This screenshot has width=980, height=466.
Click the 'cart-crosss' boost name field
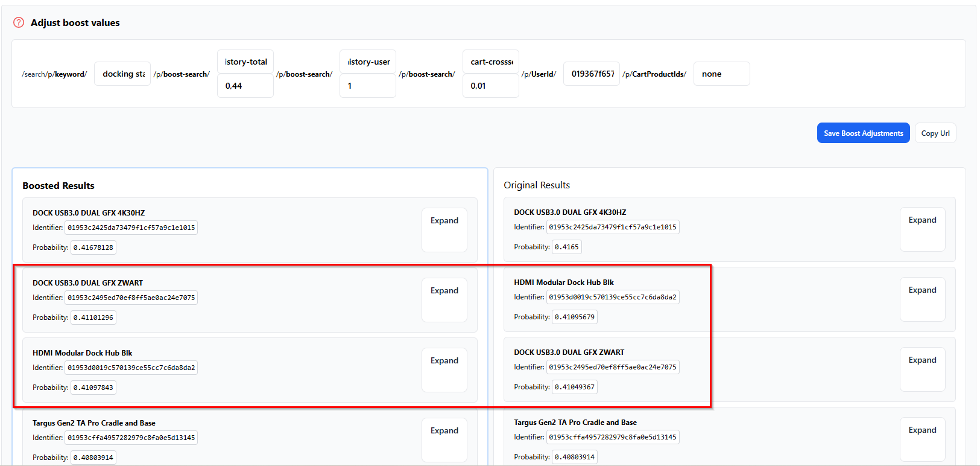tap(491, 62)
